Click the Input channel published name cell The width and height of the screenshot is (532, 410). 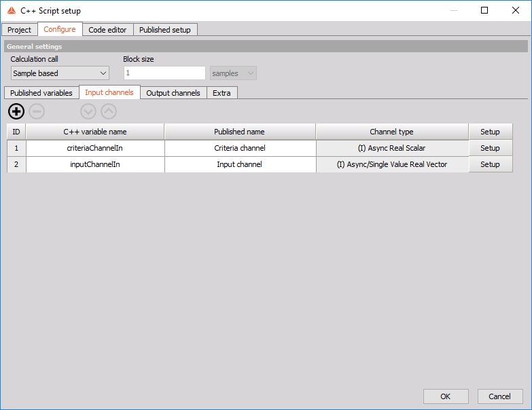[240, 164]
